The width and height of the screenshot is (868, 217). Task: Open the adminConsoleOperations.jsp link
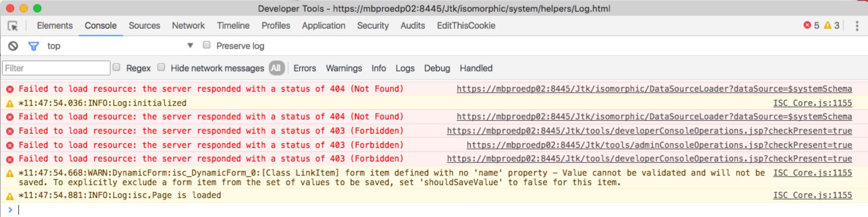659,145
